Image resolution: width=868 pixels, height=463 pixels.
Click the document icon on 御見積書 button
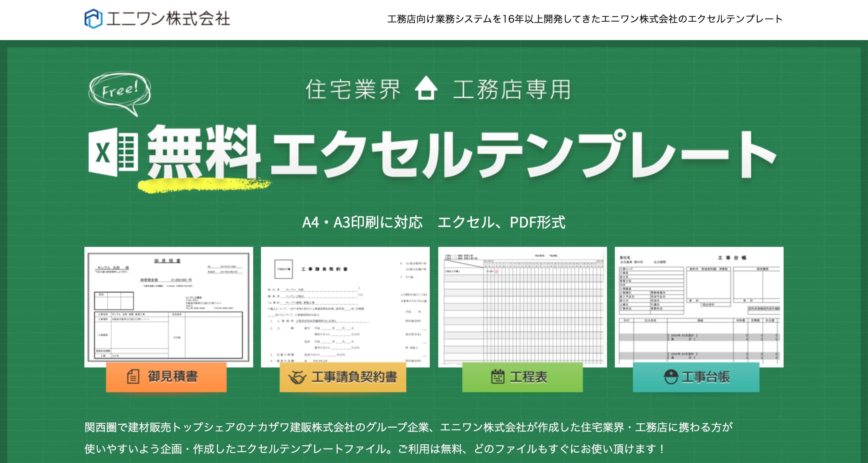133,377
